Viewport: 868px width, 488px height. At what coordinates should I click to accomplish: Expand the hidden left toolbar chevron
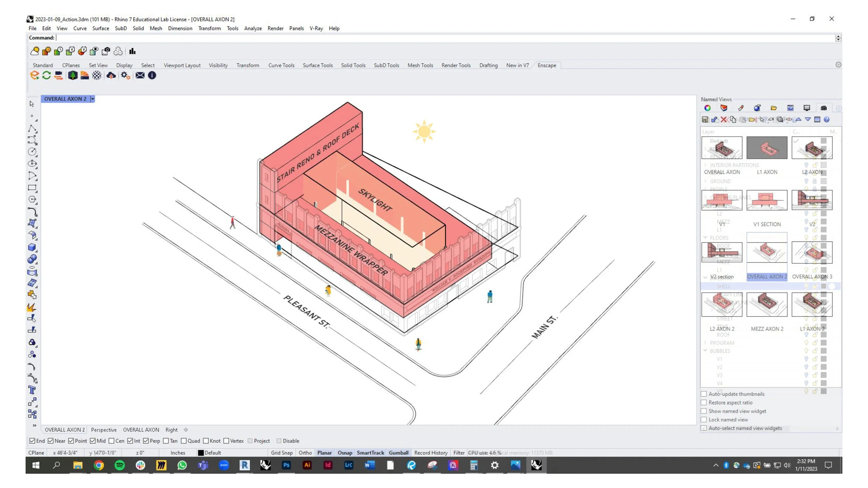tap(34, 425)
